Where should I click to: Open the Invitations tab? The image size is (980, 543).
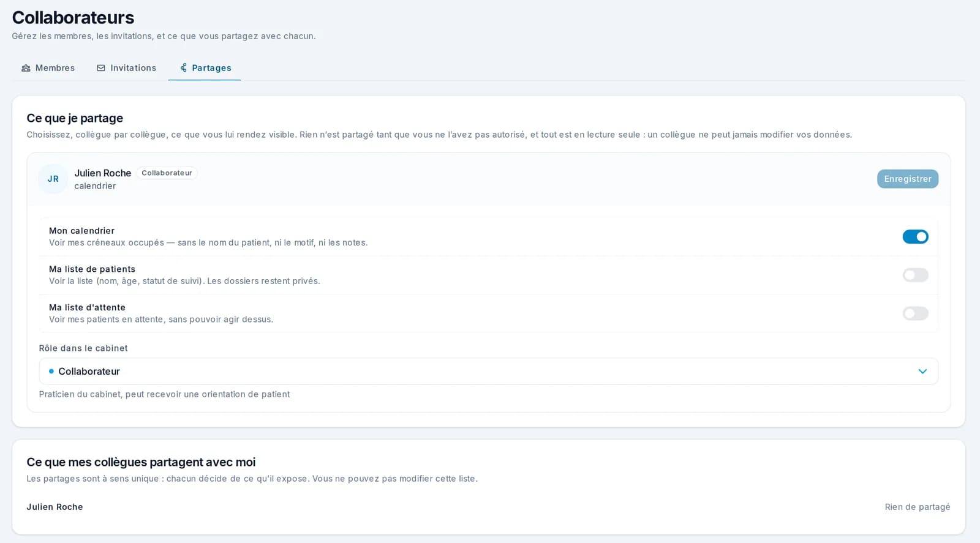coord(126,68)
